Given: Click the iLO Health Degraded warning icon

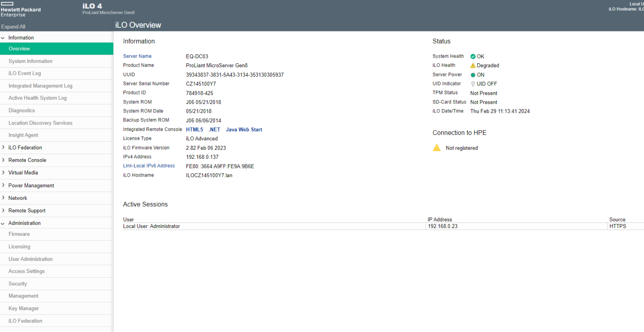Looking at the screenshot, I should pos(473,66).
